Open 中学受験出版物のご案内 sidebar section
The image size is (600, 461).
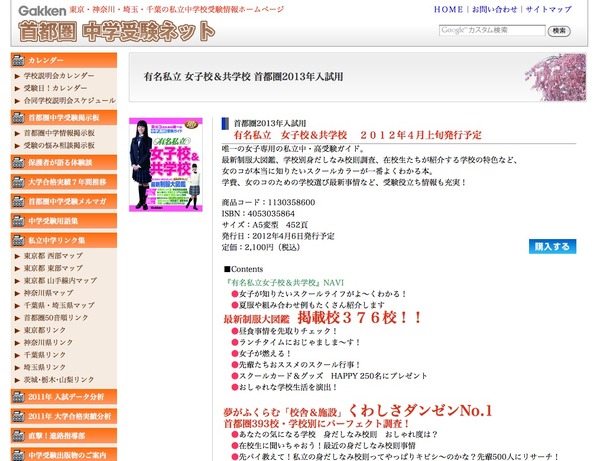point(64,454)
